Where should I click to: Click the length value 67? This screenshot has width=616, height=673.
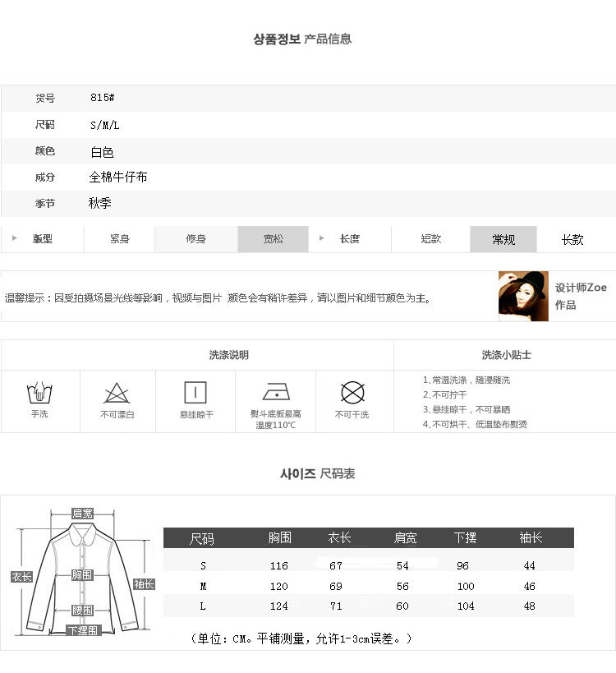pyautogui.click(x=336, y=565)
